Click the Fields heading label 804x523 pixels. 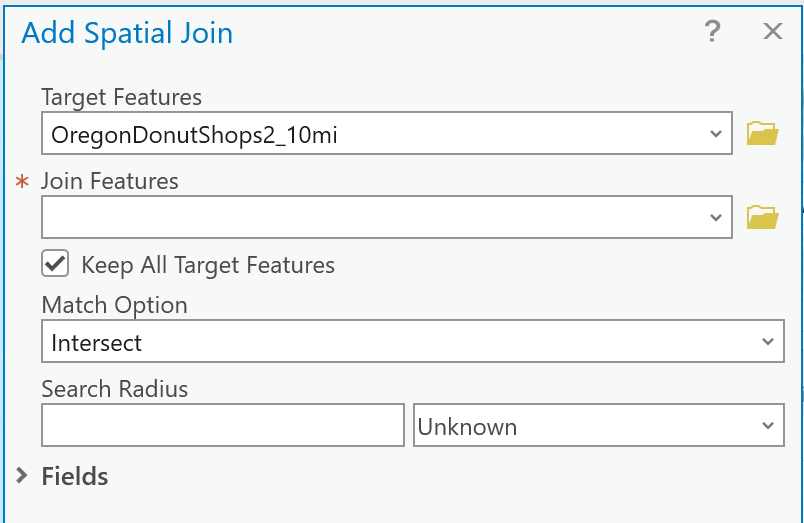75,476
